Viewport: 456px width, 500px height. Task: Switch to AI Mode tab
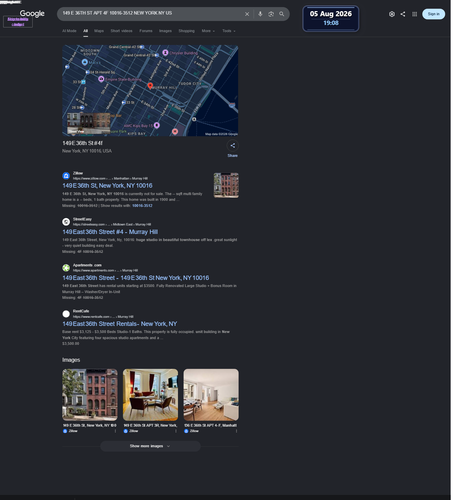coord(69,31)
